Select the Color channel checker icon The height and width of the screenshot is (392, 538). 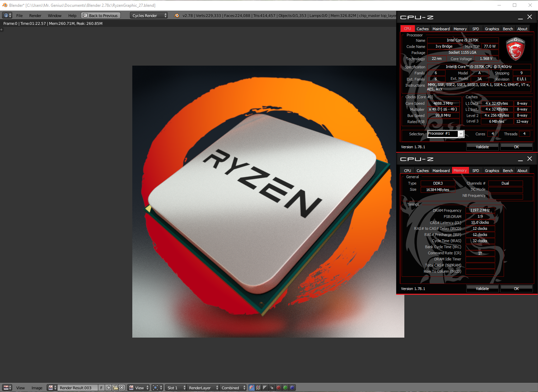pos(258,388)
